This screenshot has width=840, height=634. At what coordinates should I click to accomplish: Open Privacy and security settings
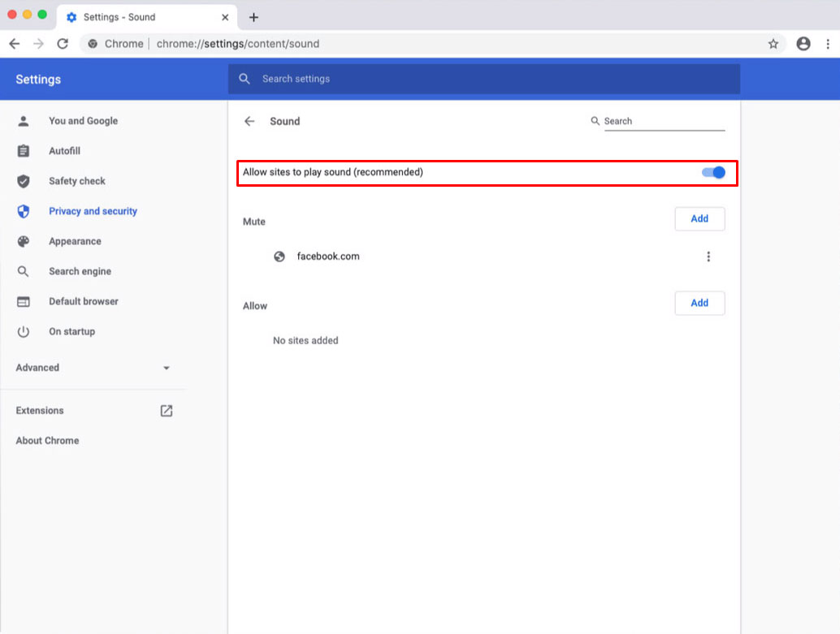click(x=93, y=211)
